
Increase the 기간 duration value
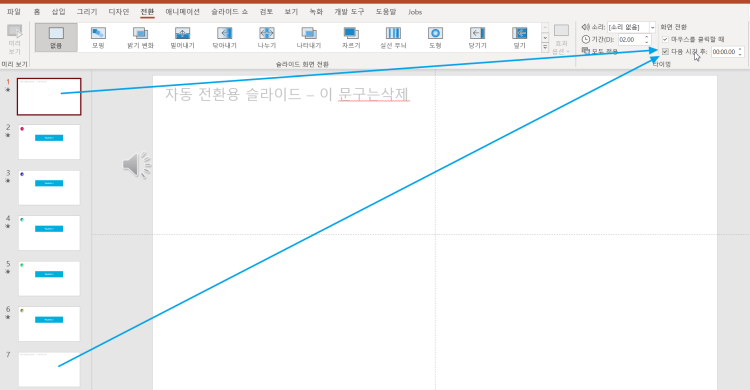pos(647,37)
